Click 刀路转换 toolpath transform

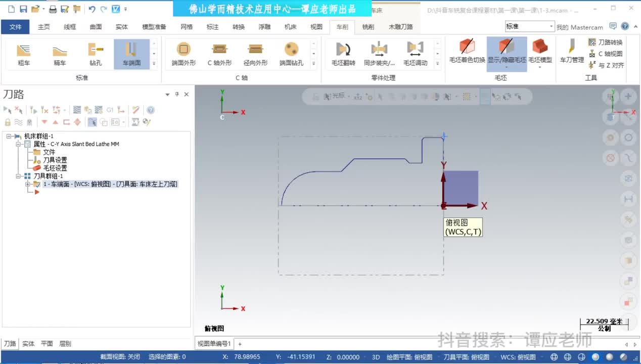coord(606,42)
